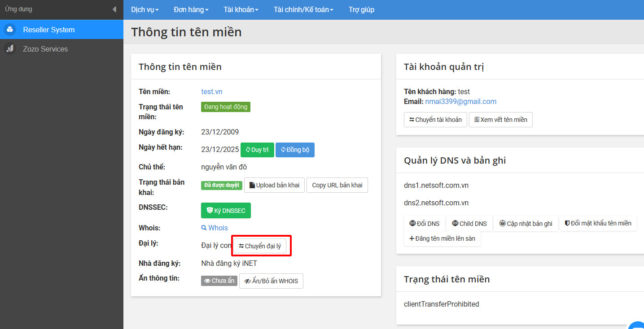Select dns2.netsoft.com.vn text
The image size is (644, 329).
[436, 203]
